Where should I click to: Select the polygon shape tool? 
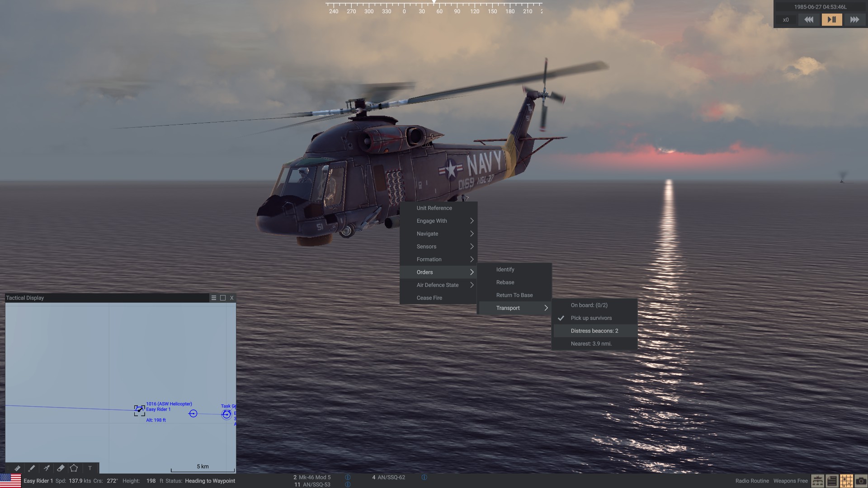pyautogui.click(x=74, y=468)
